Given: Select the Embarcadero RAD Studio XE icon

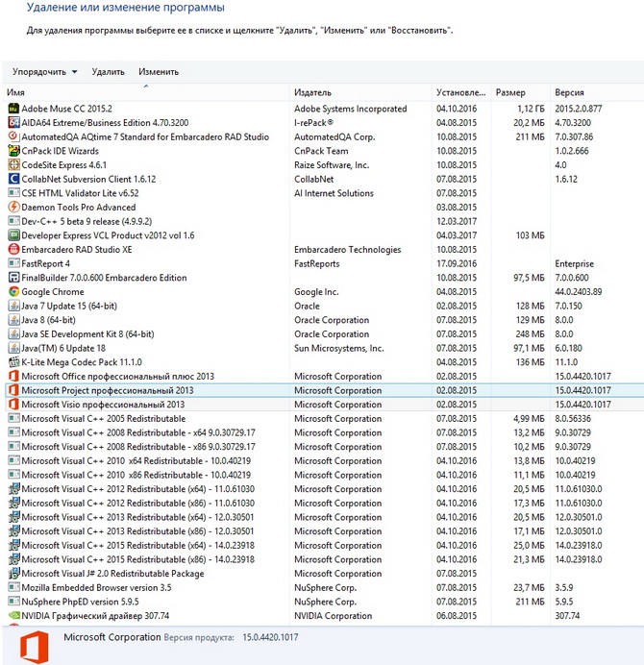Looking at the screenshot, I should [x=13, y=249].
